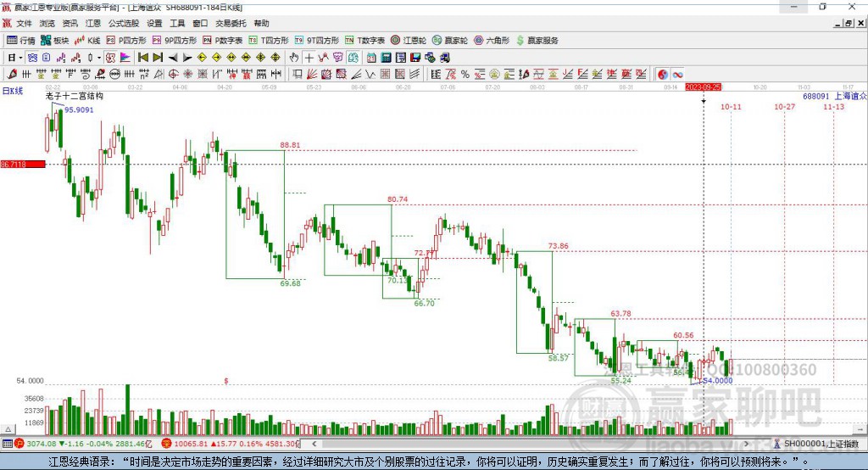Select the red pencil eraser tool
868x470 pixels.
point(12,75)
